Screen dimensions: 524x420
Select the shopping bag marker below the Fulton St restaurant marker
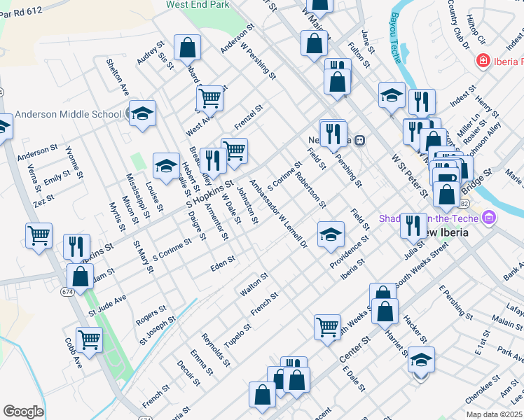click(337, 83)
